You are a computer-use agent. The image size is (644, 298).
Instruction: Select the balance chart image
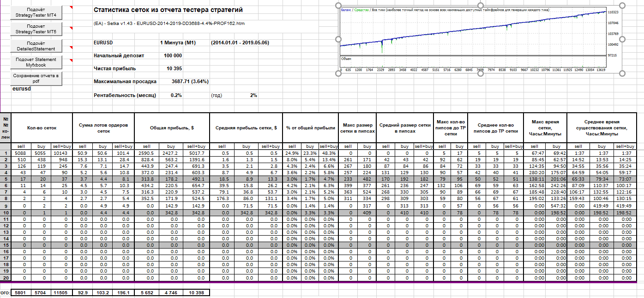click(480, 38)
